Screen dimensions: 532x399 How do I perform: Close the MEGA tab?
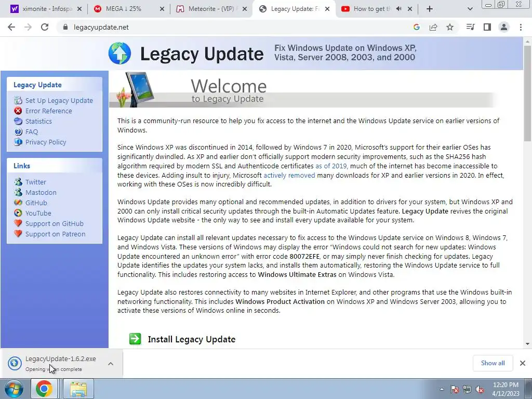(x=162, y=9)
